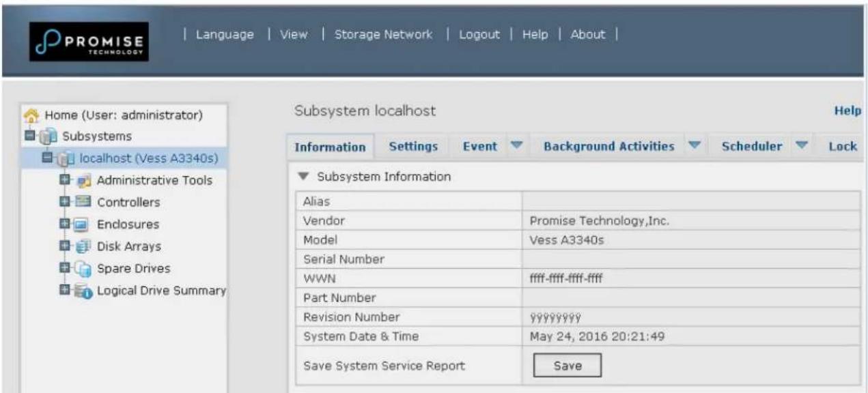Expand the Enclosures tree node

[x=66, y=224]
